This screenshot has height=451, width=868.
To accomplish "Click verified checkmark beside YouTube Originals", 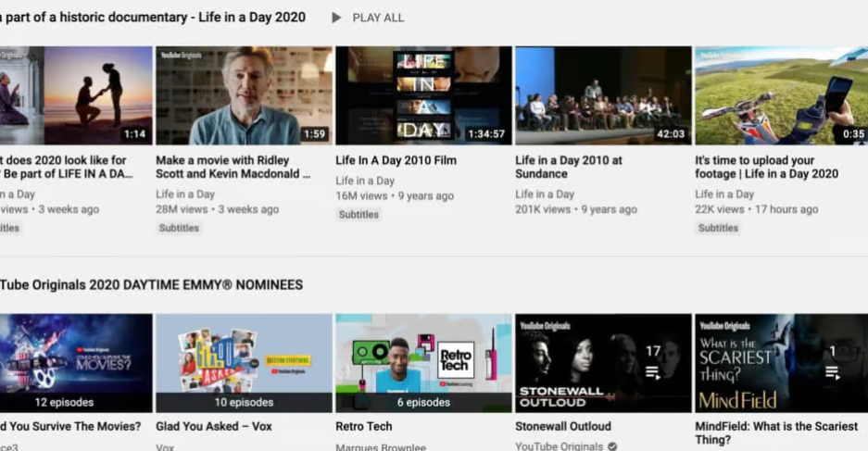I will [612, 446].
